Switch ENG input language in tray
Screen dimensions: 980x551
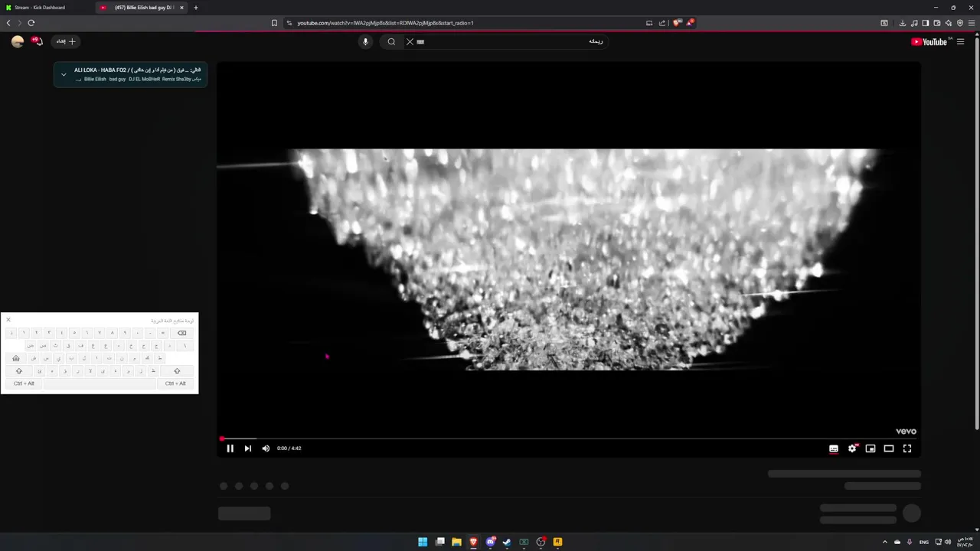pos(924,542)
